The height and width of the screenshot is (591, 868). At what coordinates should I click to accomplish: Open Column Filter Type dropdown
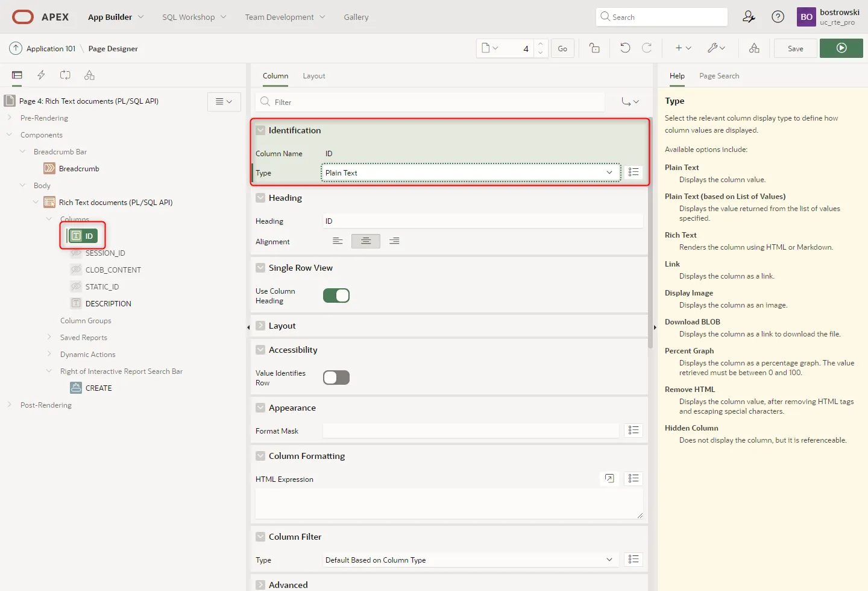470,560
